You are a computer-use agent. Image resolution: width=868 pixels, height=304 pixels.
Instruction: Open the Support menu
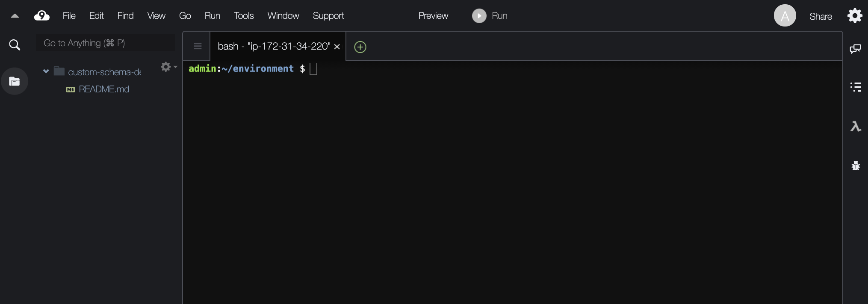[x=328, y=16]
